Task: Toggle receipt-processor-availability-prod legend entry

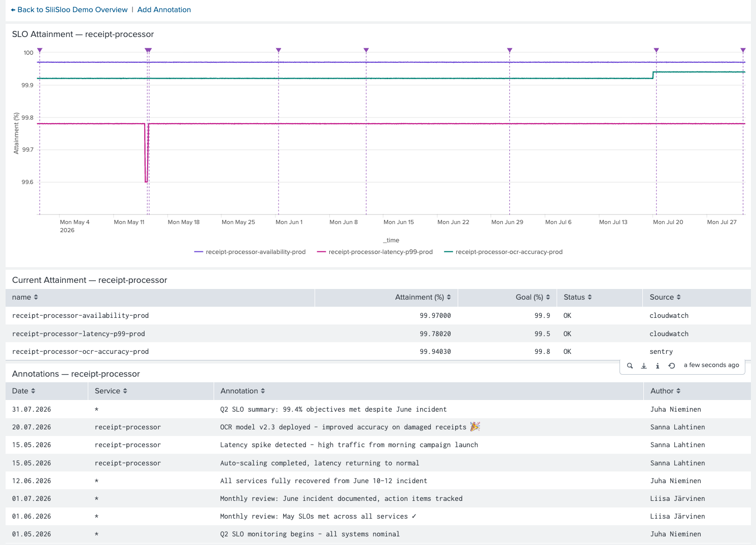Action: [x=250, y=252]
